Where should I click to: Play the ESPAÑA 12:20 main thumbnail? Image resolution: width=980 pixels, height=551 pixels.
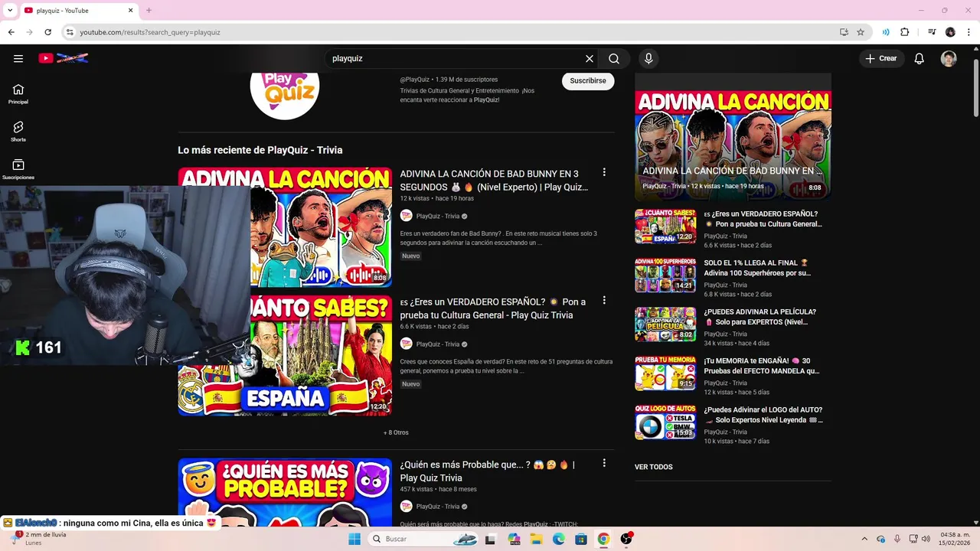[x=322, y=355]
